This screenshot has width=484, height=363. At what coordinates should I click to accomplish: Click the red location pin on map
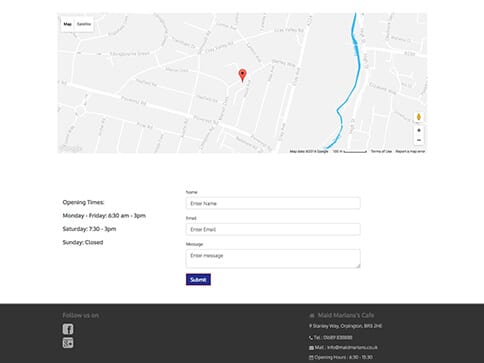coord(243,75)
